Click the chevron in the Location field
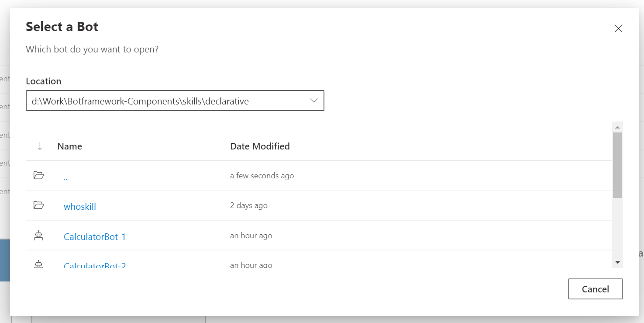 pos(313,101)
